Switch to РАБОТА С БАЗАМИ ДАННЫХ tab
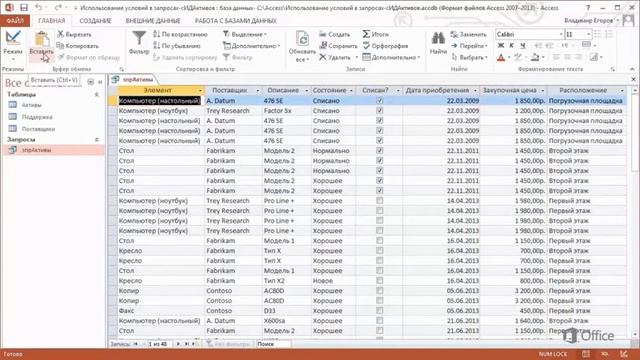The width and height of the screenshot is (640, 360). 236,20
